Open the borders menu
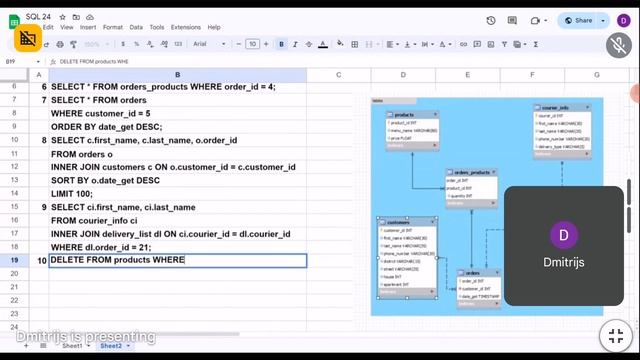This screenshot has width=640, height=360. [x=355, y=44]
